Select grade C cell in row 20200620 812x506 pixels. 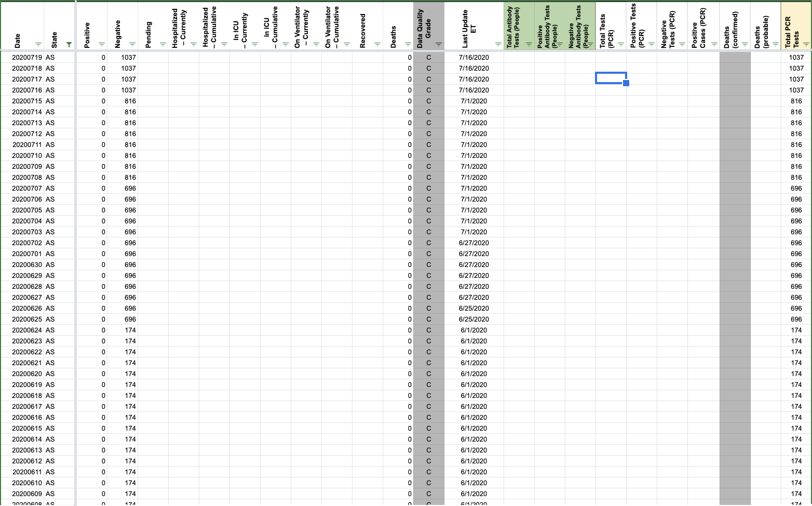(429, 374)
